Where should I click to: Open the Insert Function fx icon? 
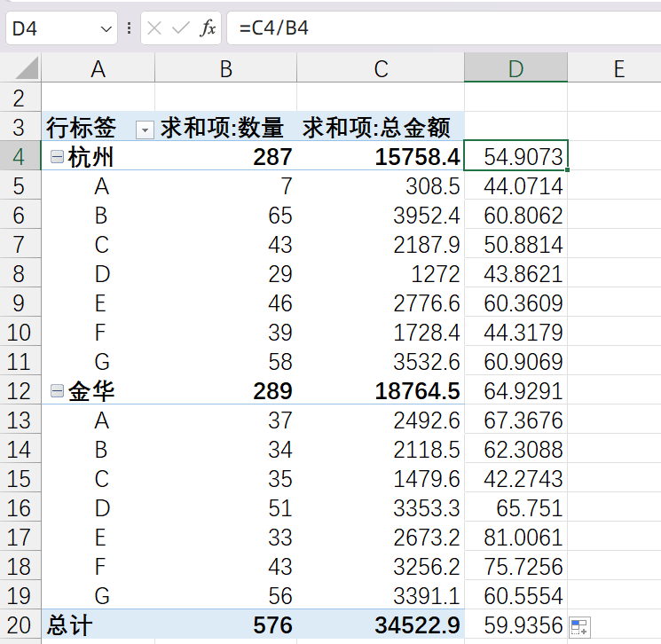208,28
